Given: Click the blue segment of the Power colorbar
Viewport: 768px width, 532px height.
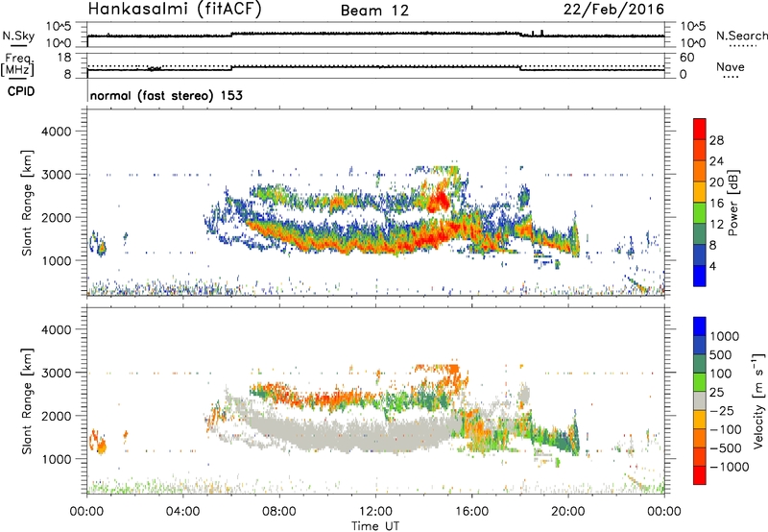Looking at the screenshot, I should click(x=700, y=276).
